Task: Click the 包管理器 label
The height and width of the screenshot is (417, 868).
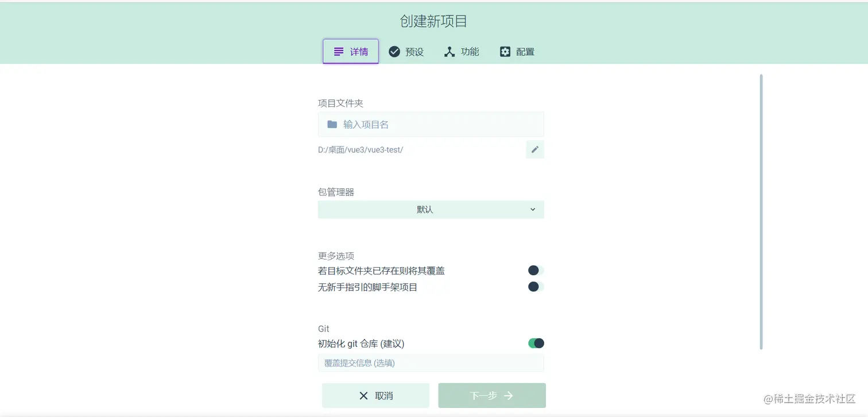Action: click(x=336, y=192)
